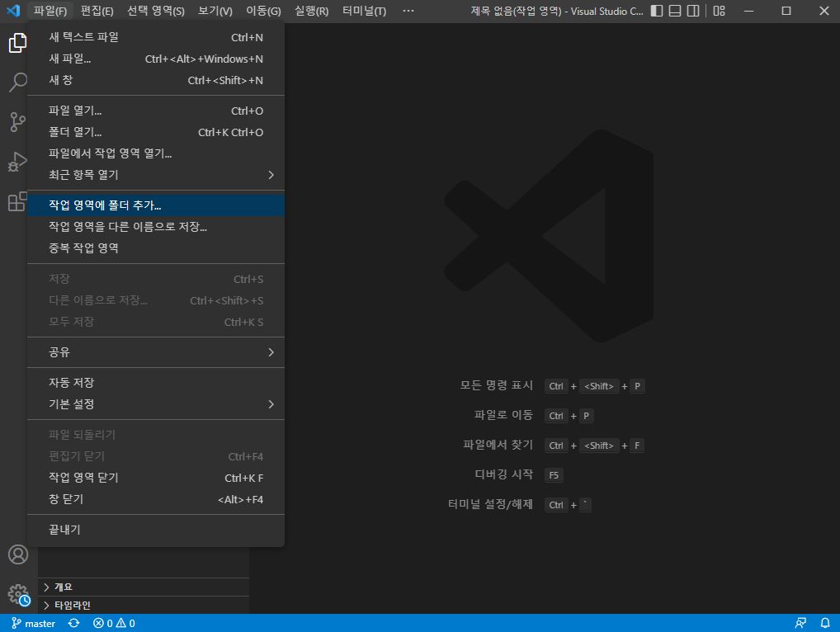This screenshot has width=840, height=632.
Task: Open the 실행(R) menu
Action: pyautogui.click(x=311, y=11)
